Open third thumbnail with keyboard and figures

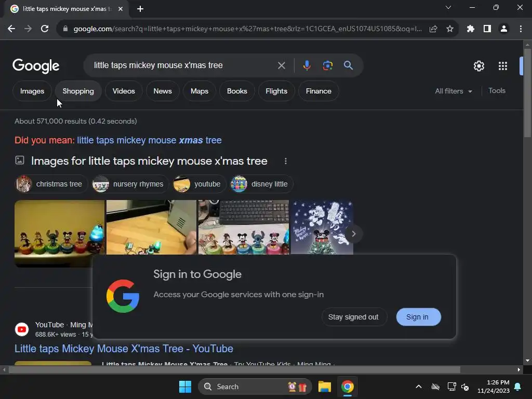244,227
